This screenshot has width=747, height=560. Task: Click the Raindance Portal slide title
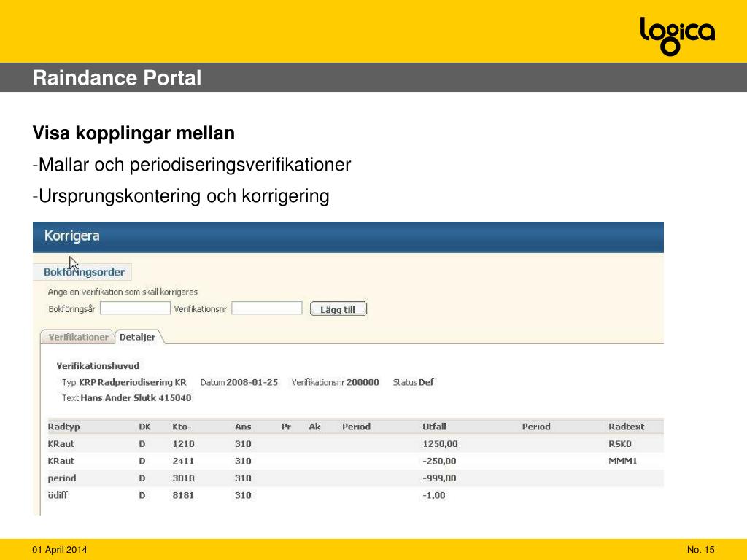click(117, 77)
